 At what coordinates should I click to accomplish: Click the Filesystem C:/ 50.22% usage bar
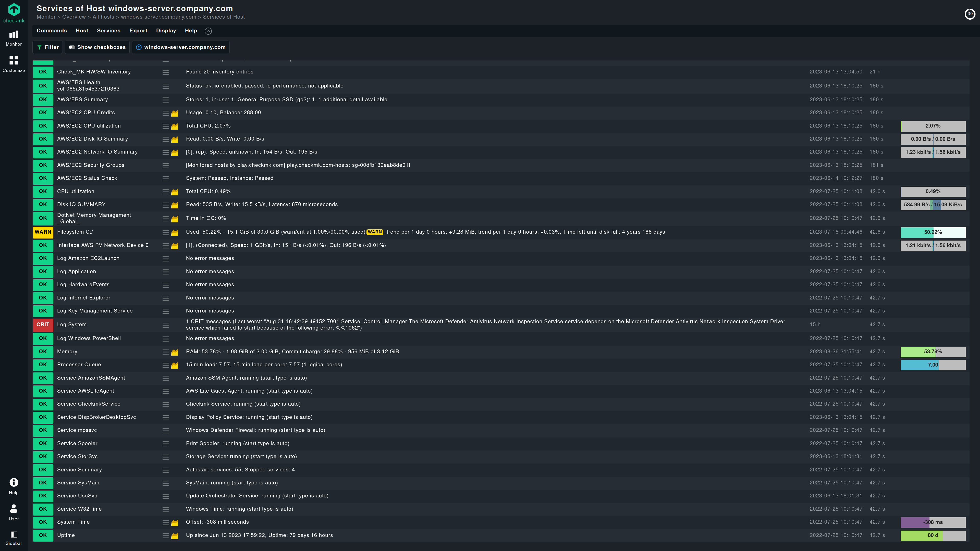click(x=933, y=232)
